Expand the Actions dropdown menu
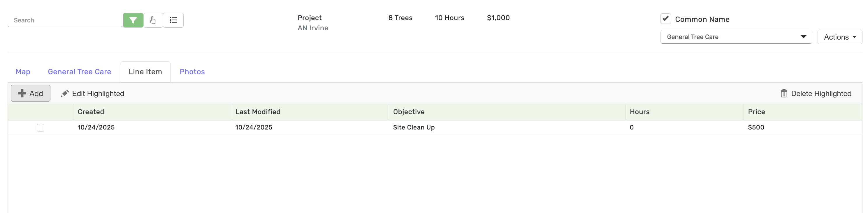Viewport: 868px width, 213px height. pyautogui.click(x=839, y=37)
